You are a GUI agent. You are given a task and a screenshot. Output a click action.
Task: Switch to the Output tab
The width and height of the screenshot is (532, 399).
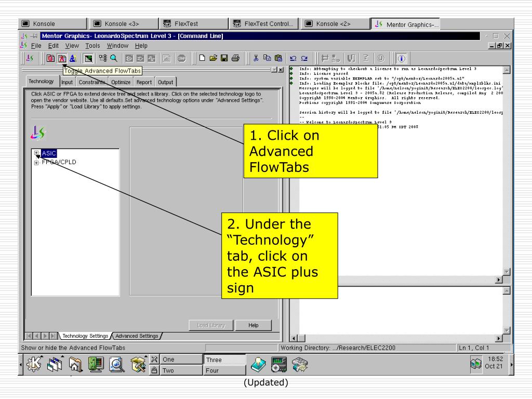coord(165,82)
